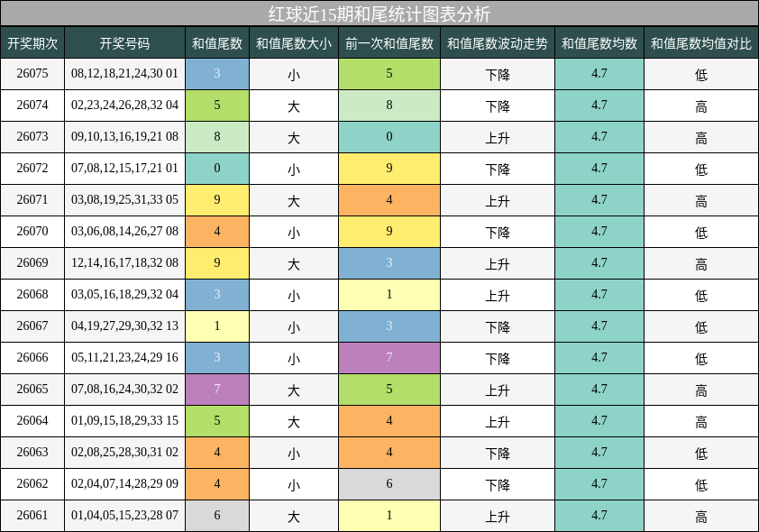Click period cell 26070
Screen dimensions: 759x532
[32, 232]
